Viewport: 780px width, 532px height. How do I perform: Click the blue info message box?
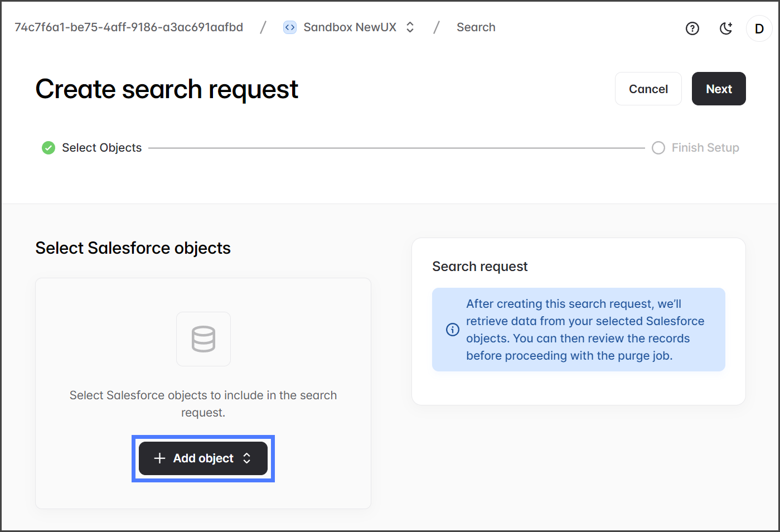click(x=578, y=330)
